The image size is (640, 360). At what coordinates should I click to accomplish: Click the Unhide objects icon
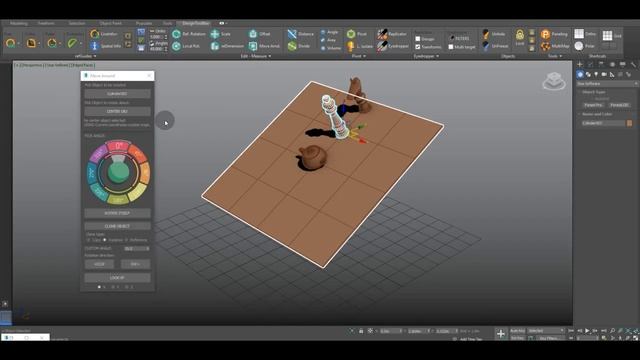(x=485, y=34)
